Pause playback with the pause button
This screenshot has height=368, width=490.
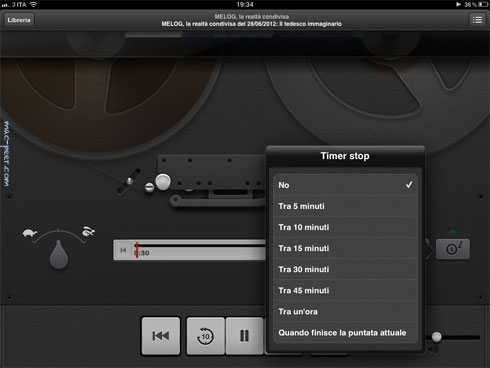tap(244, 336)
